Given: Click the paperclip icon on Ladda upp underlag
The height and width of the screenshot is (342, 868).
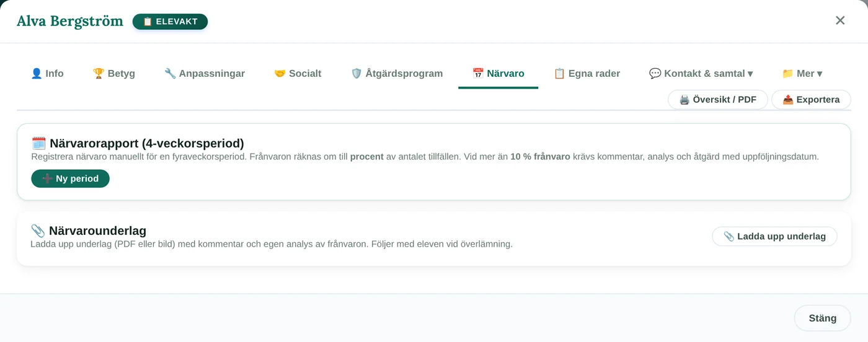Looking at the screenshot, I should [x=729, y=236].
